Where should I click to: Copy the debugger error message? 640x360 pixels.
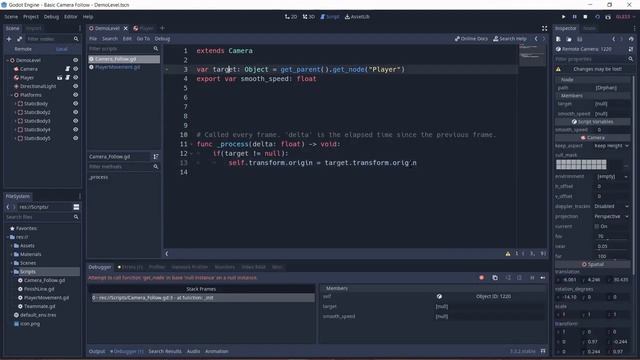[x=495, y=278]
